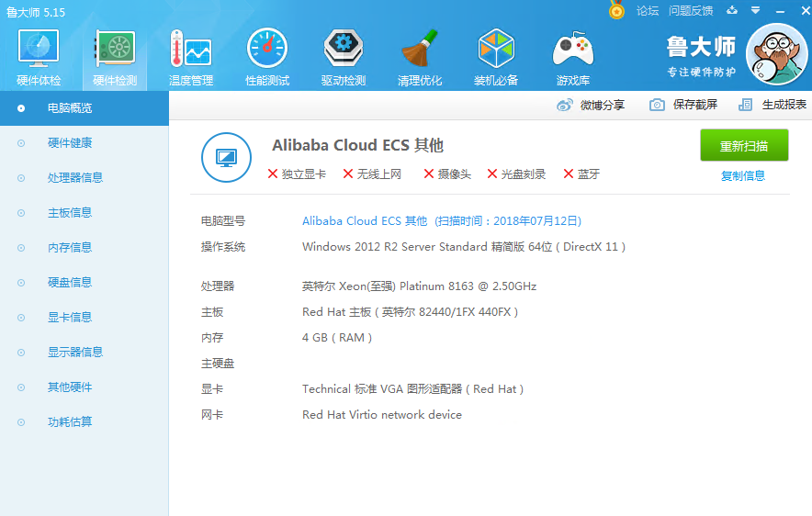Click the 主硬盘 label
The height and width of the screenshot is (516, 812).
coord(218,364)
